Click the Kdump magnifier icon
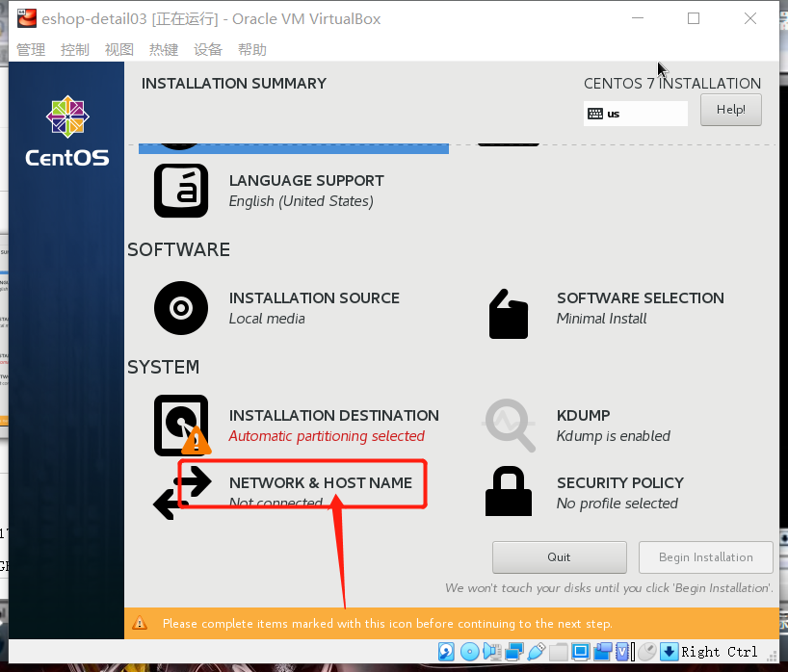This screenshot has width=788, height=672. 509,425
